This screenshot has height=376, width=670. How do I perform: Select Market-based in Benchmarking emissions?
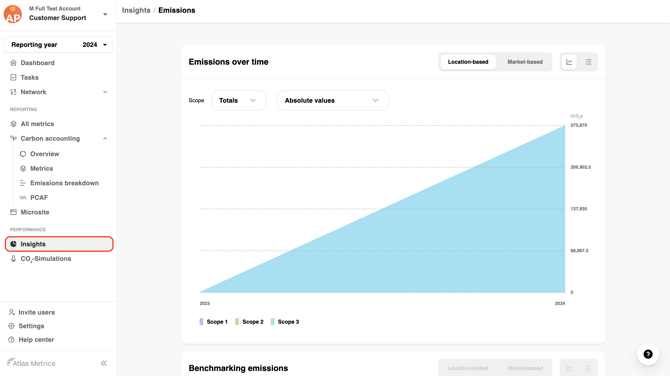[x=525, y=368]
